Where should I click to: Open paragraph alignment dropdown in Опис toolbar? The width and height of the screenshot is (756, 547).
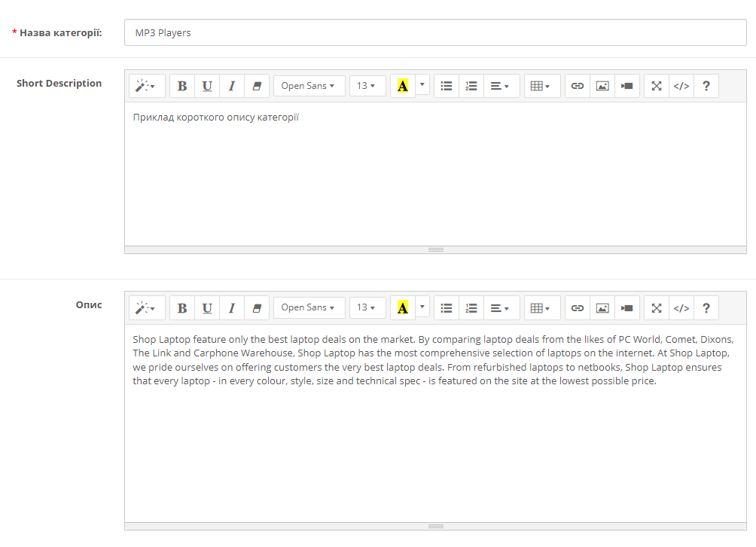coord(500,307)
